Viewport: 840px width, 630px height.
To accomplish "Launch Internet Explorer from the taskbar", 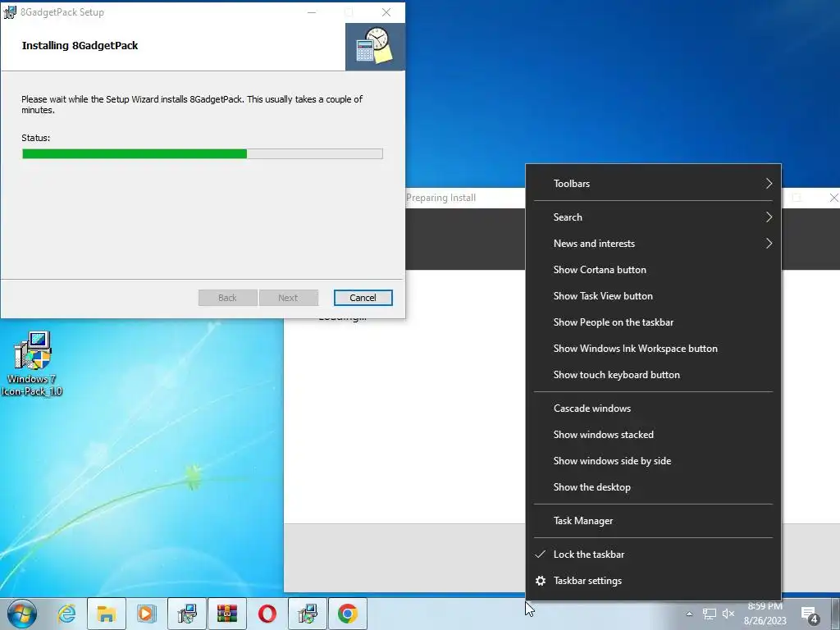I will (66, 614).
